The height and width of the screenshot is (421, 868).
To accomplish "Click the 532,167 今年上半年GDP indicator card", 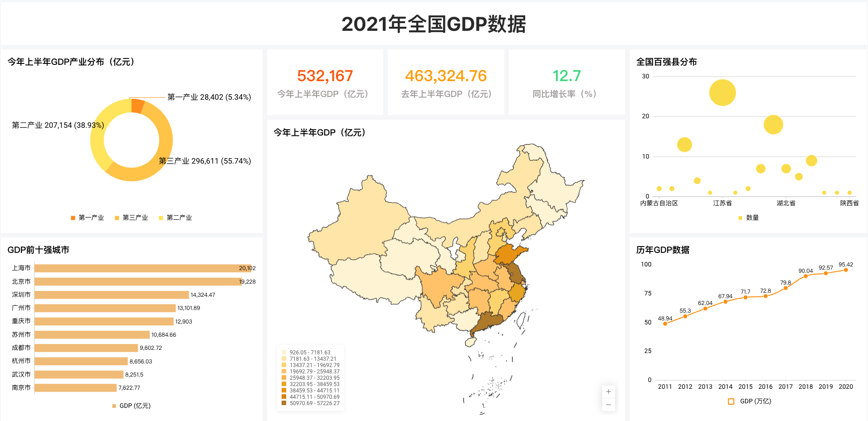I will 325,82.
